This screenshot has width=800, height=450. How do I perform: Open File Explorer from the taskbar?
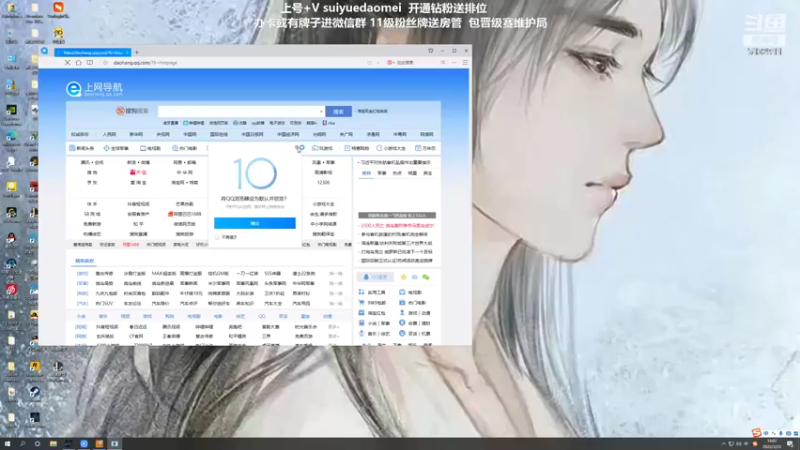pyautogui.click(x=53, y=444)
